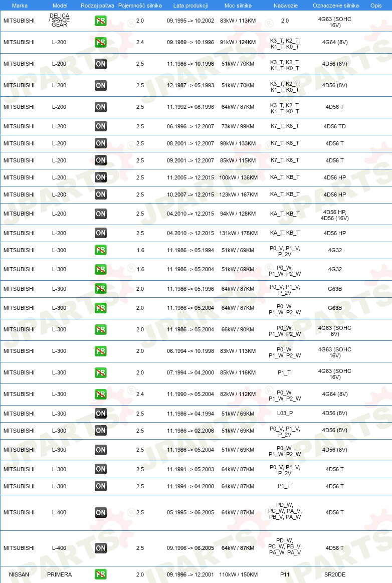Click the 09.1995 -> 10.2002 production years cell
The height and width of the screenshot is (583, 392).
(190, 21)
